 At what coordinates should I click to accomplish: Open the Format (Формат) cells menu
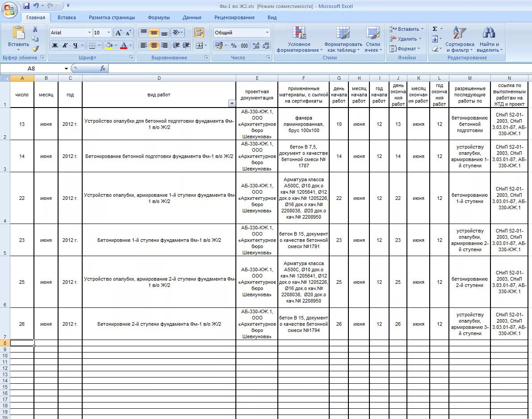[405, 49]
